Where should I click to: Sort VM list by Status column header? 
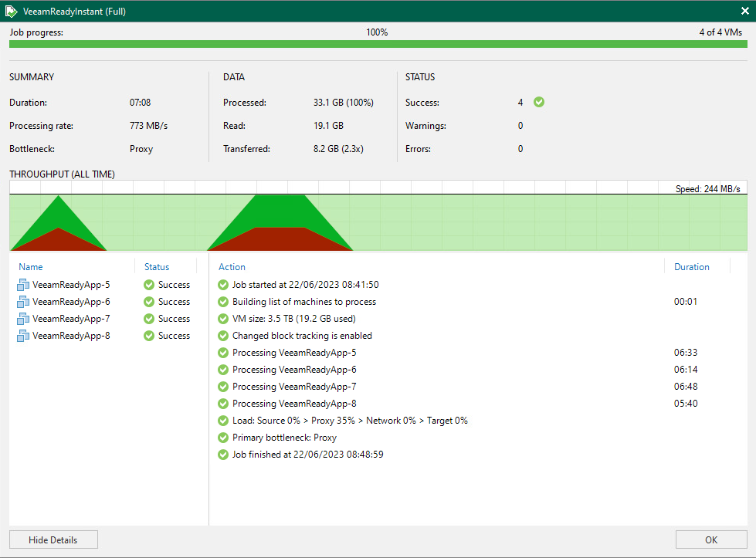click(157, 267)
